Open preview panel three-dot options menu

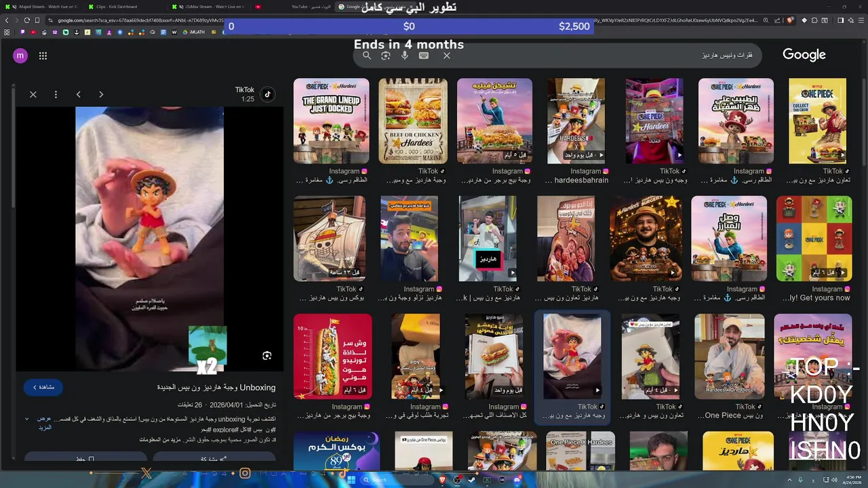coord(56,94)
